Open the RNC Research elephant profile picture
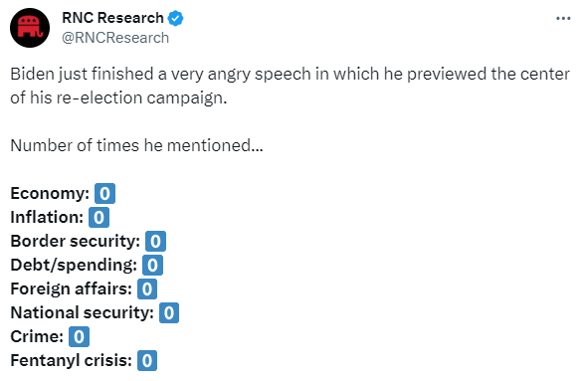 click(30, 28)
